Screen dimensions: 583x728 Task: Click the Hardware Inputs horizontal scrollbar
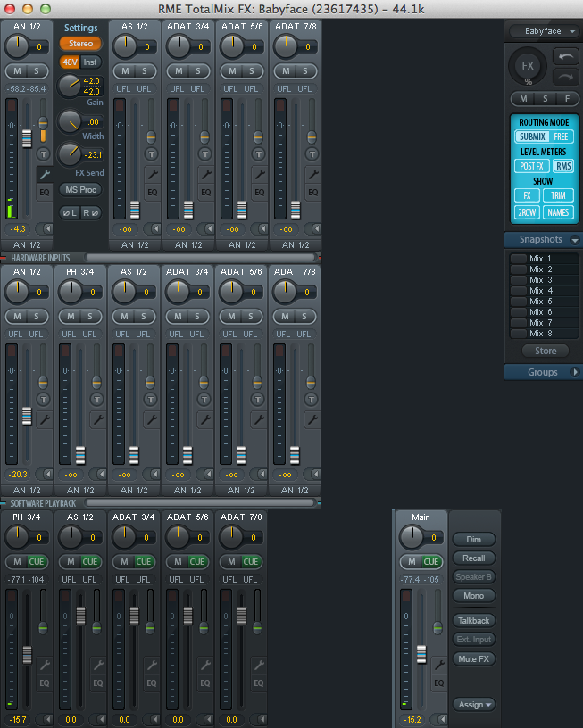pyautogui.click(x=200, y=258)
